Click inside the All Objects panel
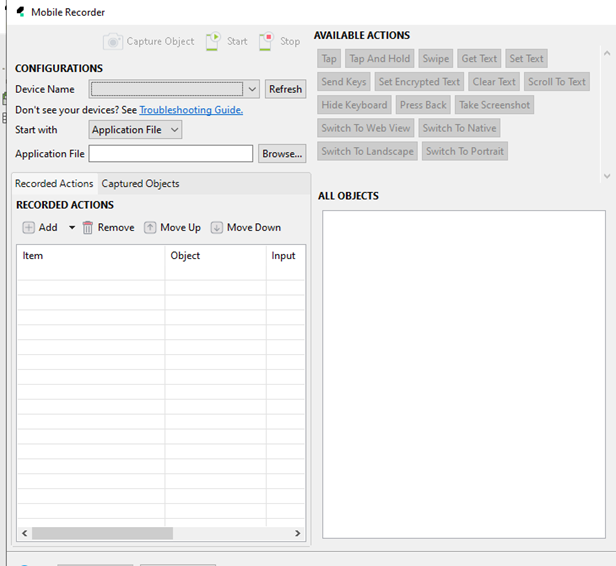Viewport: 616px width, 566px height. [x=464, y=374]
